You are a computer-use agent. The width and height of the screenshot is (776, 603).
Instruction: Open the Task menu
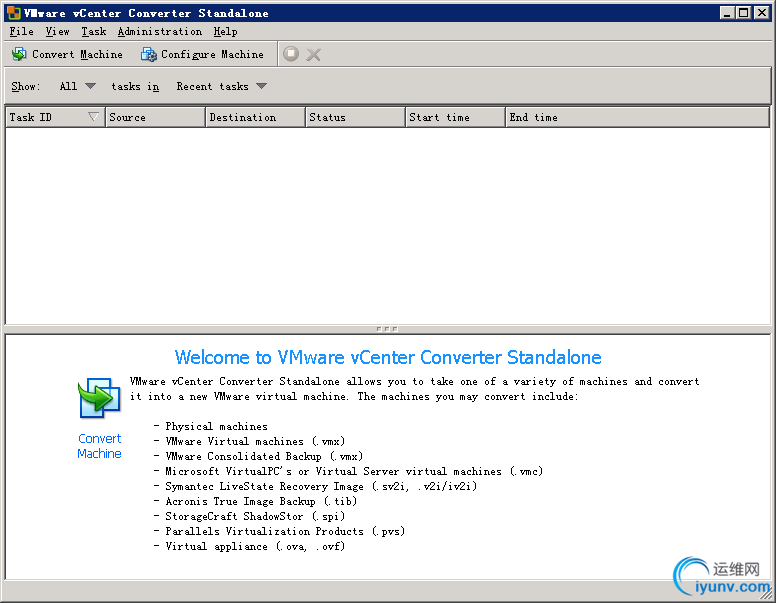click(x=94, y=31)
